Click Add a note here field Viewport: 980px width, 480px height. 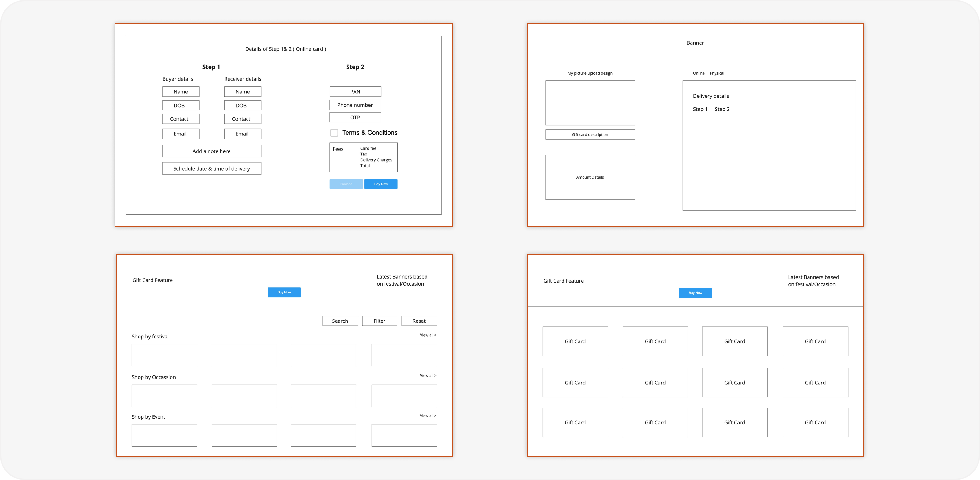pyautogui.click(x=212, y=151)
